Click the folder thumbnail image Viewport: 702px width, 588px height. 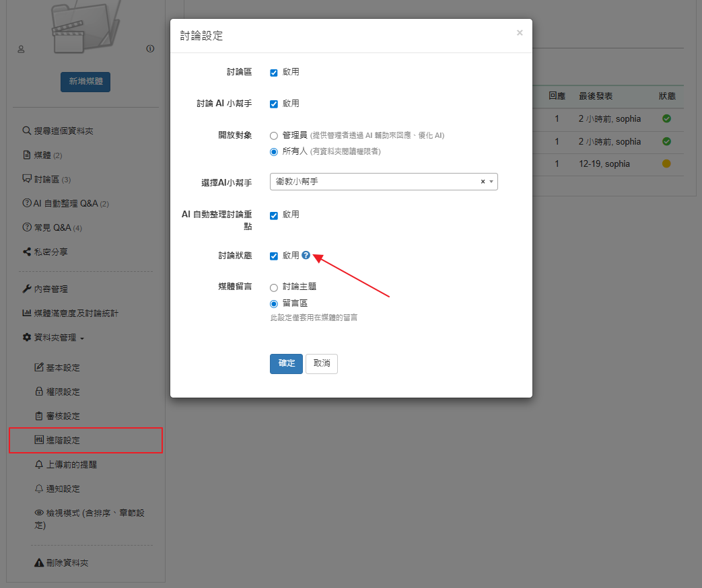(85, 26)
